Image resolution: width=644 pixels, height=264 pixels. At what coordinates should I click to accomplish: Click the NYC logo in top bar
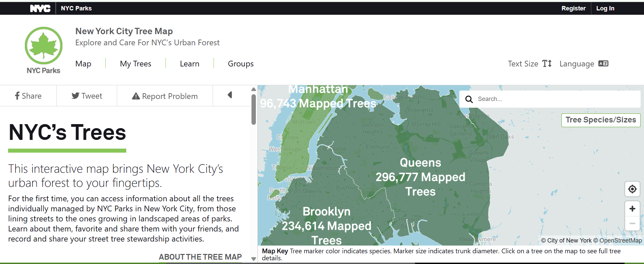(x=40, y=8)
